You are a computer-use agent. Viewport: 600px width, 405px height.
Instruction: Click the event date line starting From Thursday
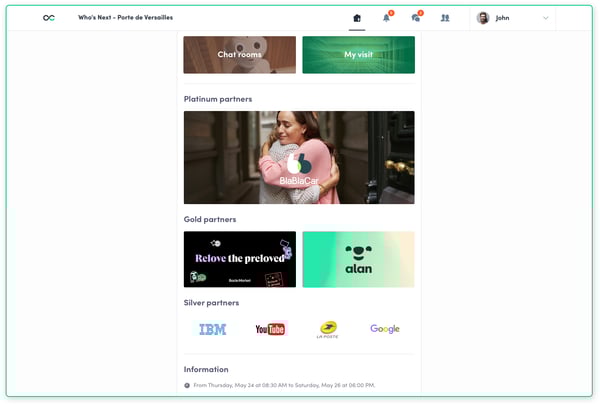pos(284,385)
